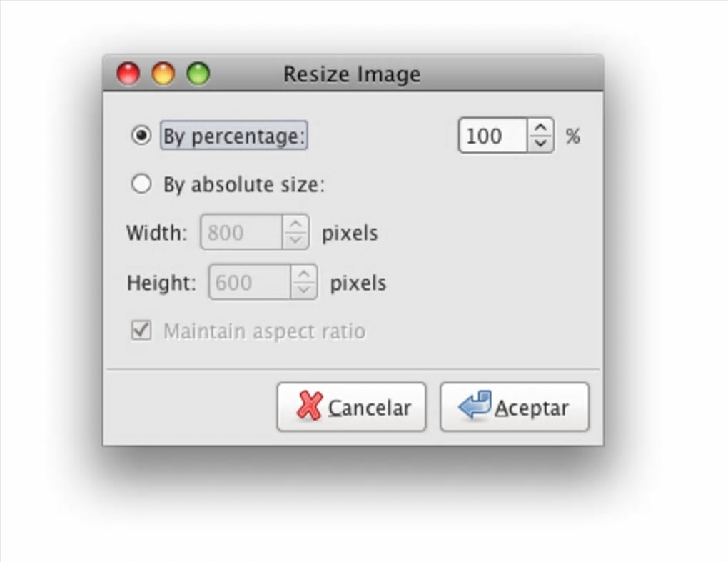This screenshot has height=562, width=728.
Task: Increase percentage with the up stepper arrow
Action: pos(541,129)
